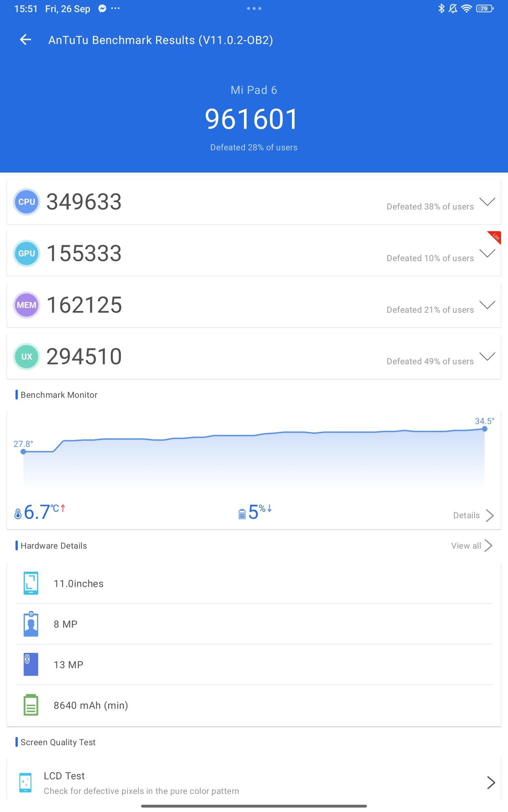Tap the front camera icon
Screen dimensions: 508x812
coord(31,624)
